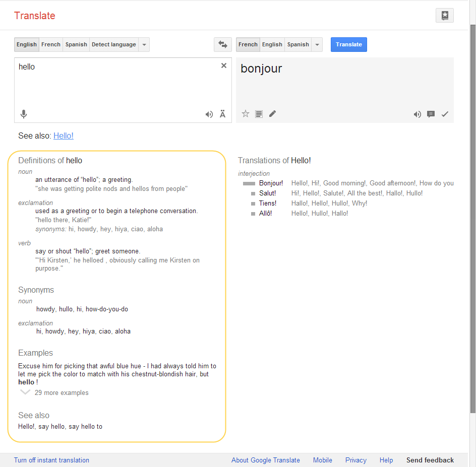Listen to the source text pronunciation
Screen dimensions: 476x467
tap(209, 114)
